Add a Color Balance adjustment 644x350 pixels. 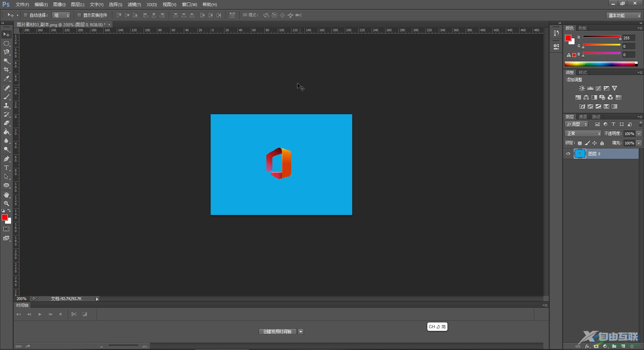(586, 97)
